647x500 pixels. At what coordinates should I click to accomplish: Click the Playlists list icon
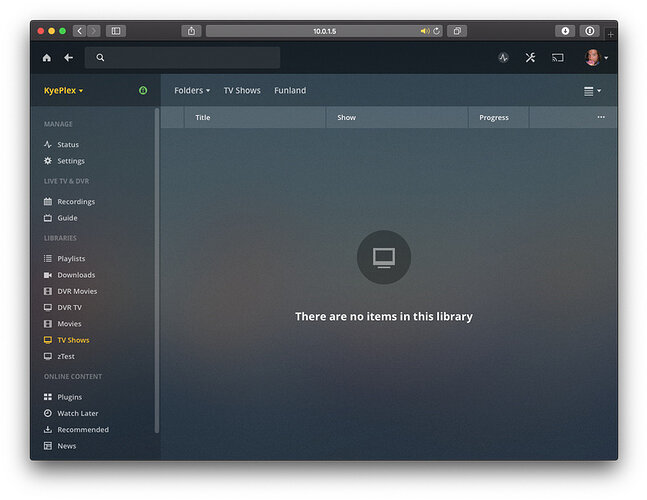48,258
